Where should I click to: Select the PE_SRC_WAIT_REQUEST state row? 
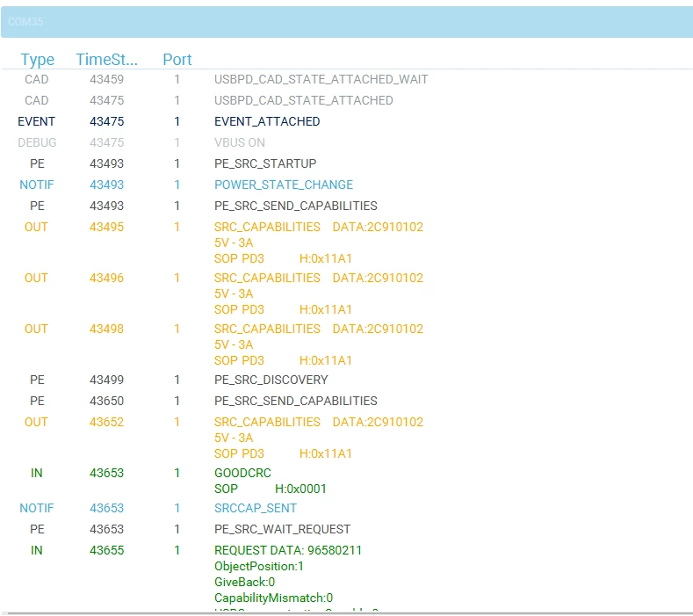click(347, 529)
